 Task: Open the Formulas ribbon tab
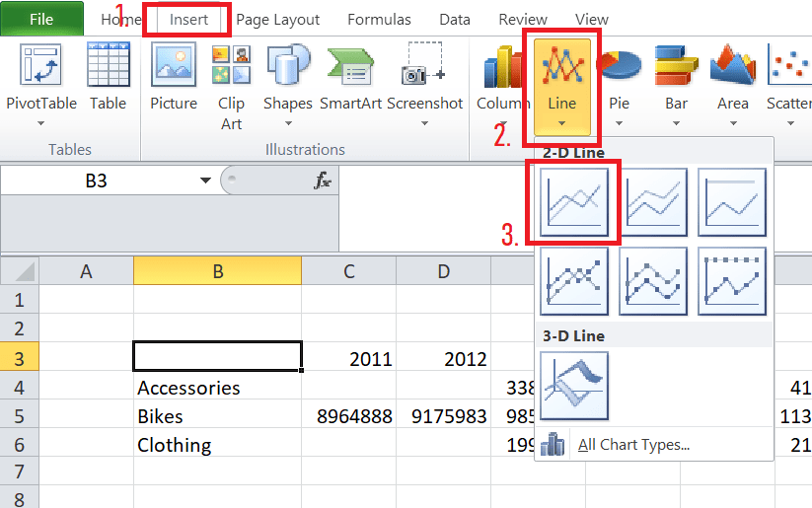coord(380,20)
